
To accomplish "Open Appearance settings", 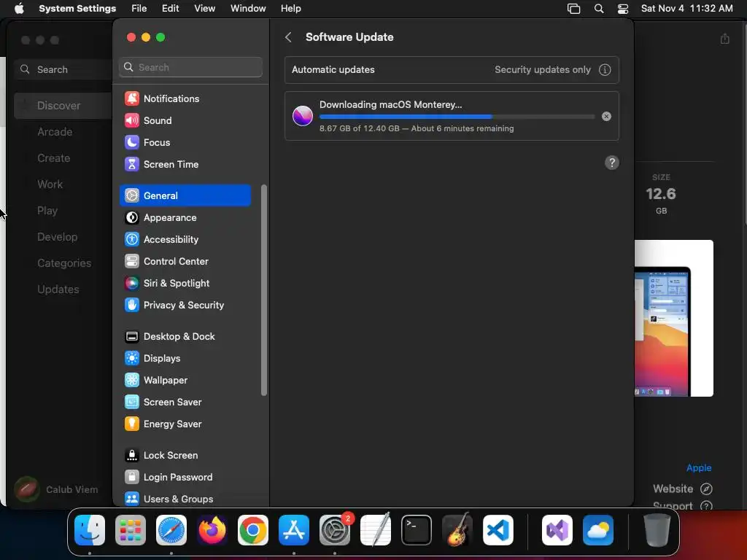I will 185,217.
